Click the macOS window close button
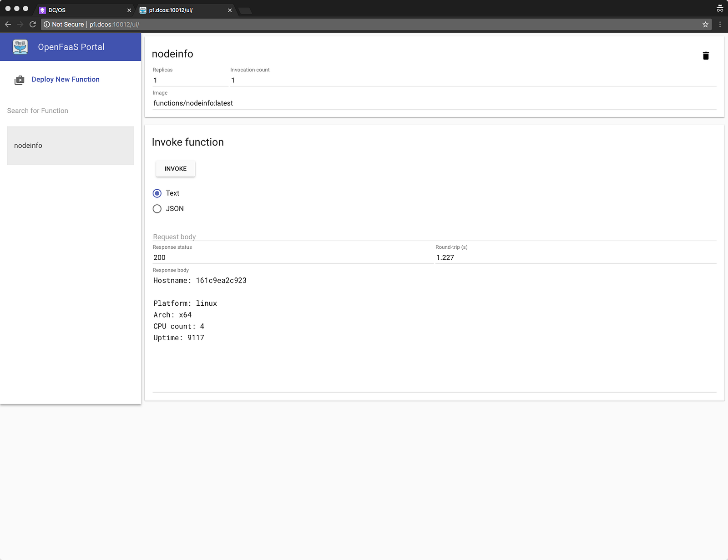Image resolution: width=728 pixels, height=560 pixels. click(x=8, y=9)
